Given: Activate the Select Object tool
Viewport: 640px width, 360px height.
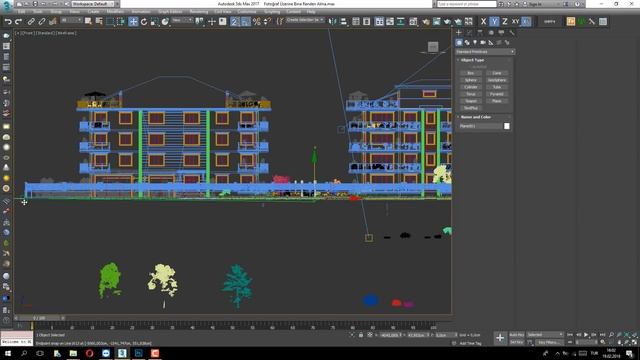Looking at the screenshot, I should (88, 21).
